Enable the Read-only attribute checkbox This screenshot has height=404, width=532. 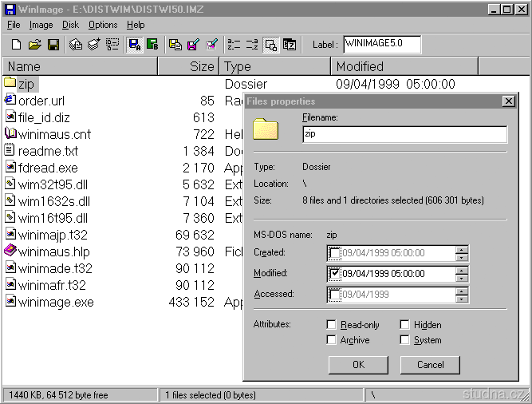(332, 325)
